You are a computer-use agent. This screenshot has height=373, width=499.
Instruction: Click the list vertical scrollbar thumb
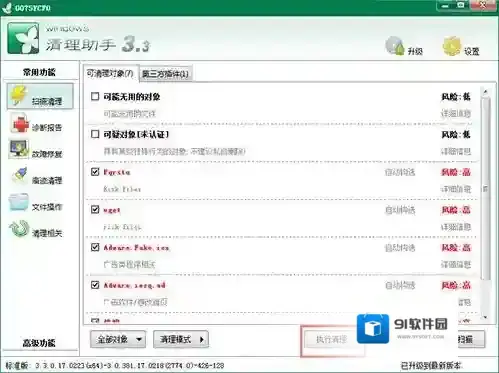coord(486,188)
